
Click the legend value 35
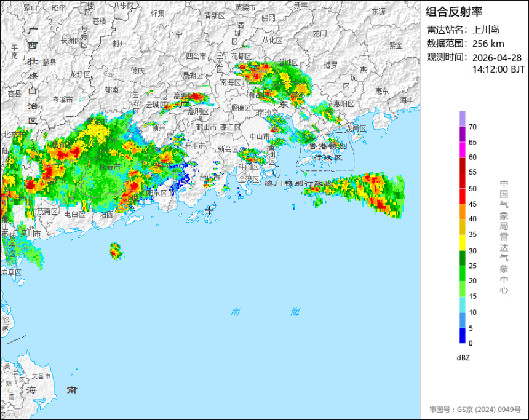[x=472, y=234]
